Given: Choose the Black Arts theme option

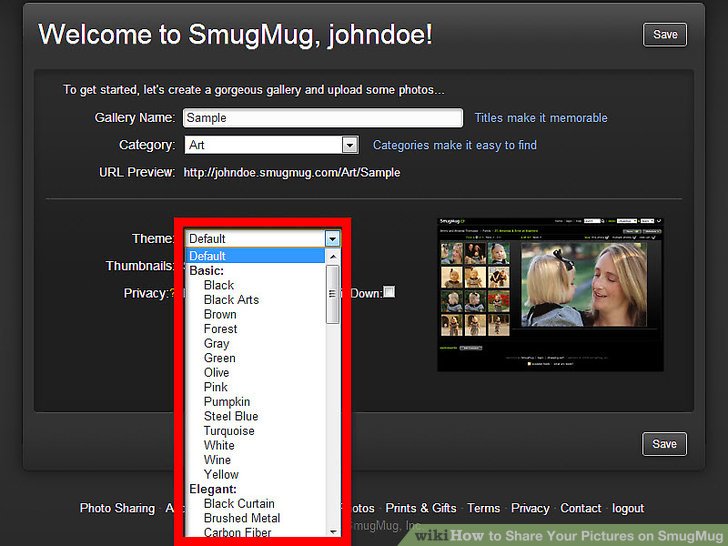Looking at the screenshot, I should pyautogui.click(x=231, y=299).
